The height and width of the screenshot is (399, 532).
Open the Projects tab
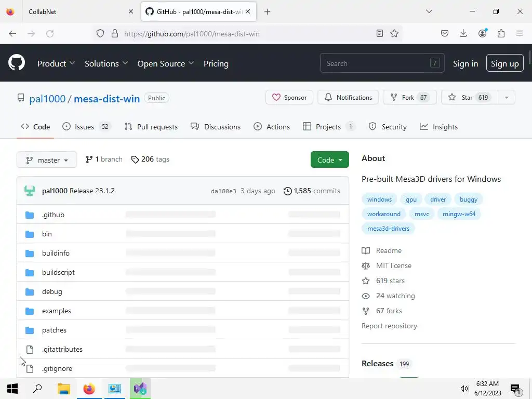[328, 127]
